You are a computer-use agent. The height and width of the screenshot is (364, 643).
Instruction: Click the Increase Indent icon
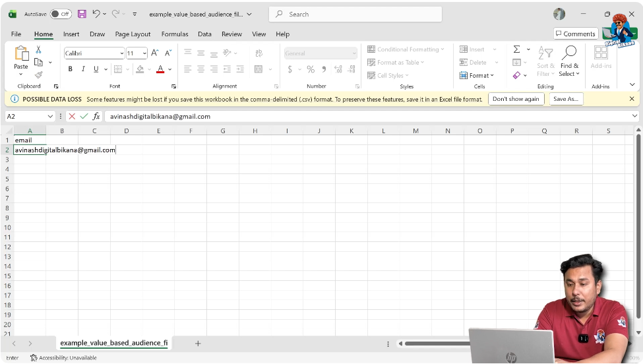click(x=240, y=69)
